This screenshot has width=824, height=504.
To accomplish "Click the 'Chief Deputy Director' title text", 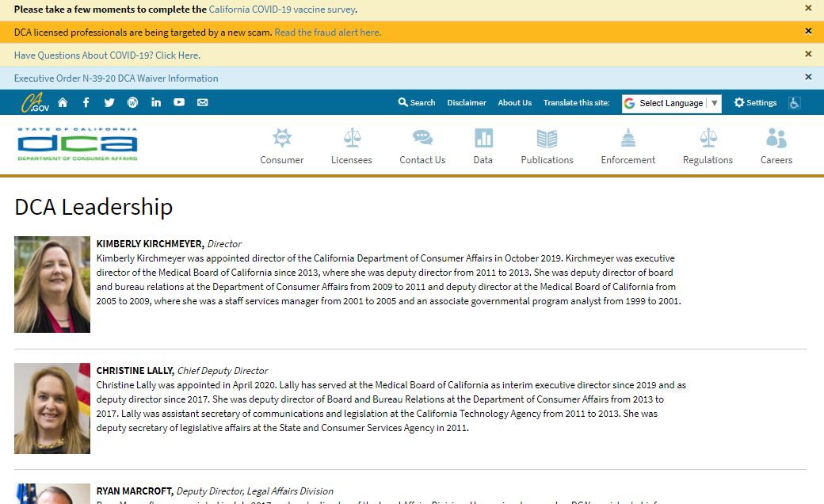I will (223, 371).
